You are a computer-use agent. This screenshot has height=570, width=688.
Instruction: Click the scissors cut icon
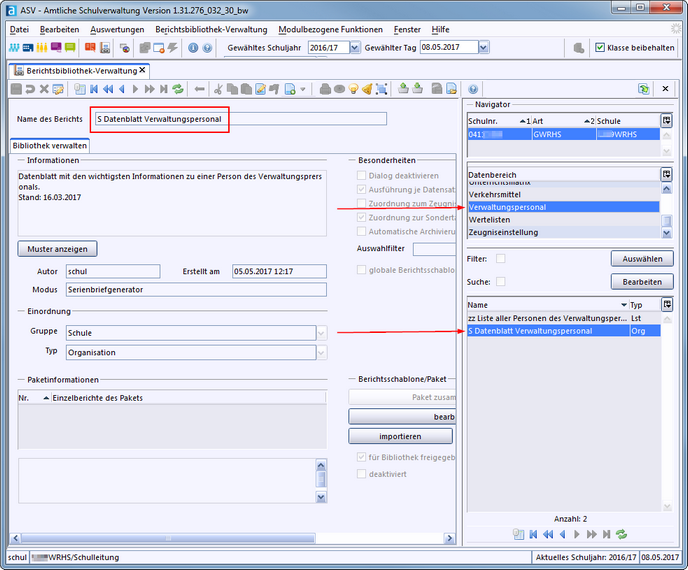coord(218,89)
